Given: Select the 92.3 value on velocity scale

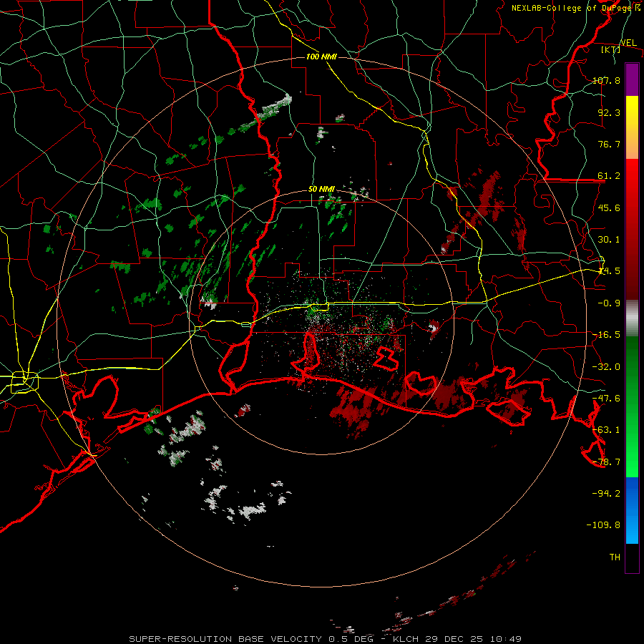Looking at the screenshot, I should 609,112.
